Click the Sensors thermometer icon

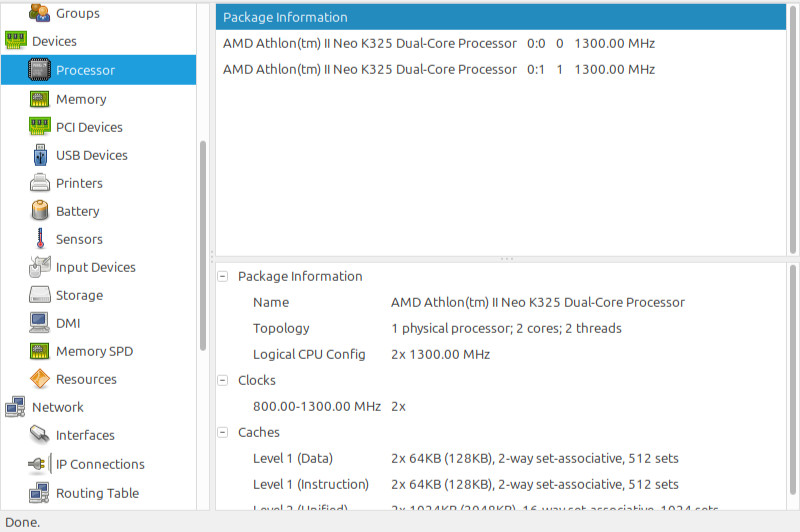click(40, 239)
